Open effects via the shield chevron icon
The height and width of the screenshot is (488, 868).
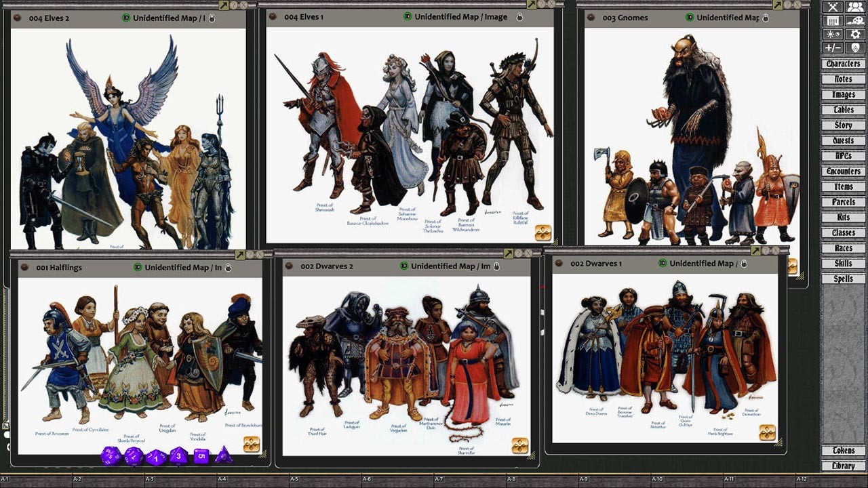[855, 47]
